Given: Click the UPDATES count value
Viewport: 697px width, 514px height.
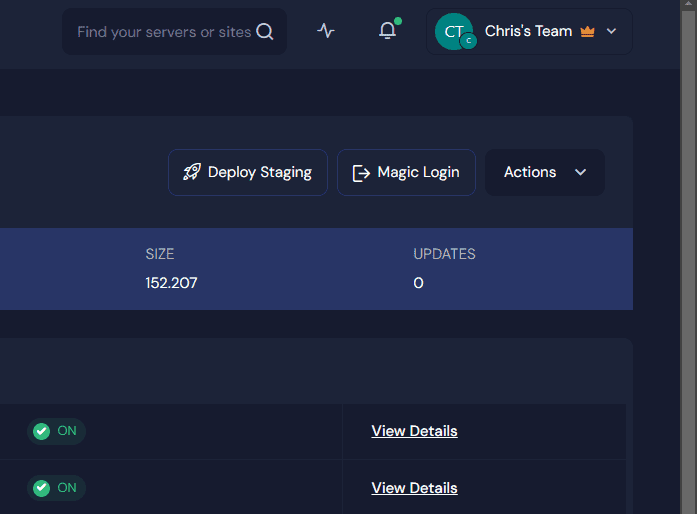Looking at the screenshot, I should click(418, 283).
